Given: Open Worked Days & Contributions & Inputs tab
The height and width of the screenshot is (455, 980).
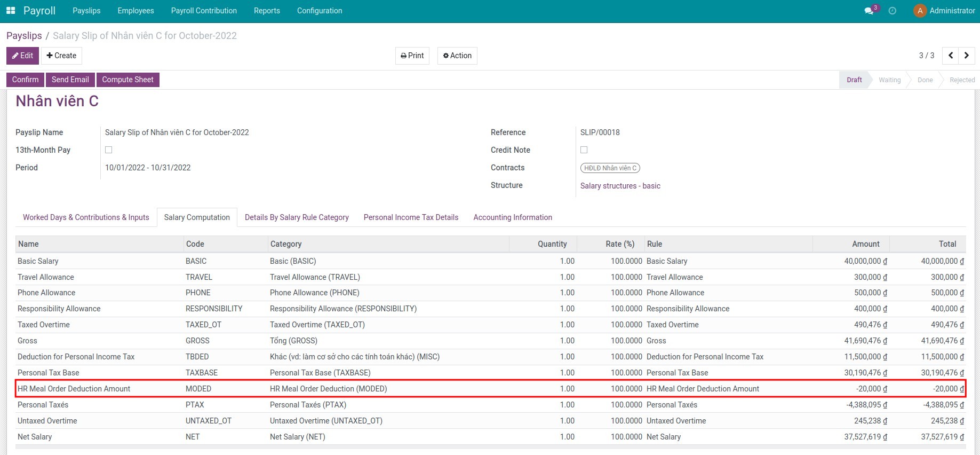Looking at the screenshot, I should pos(86,217).
